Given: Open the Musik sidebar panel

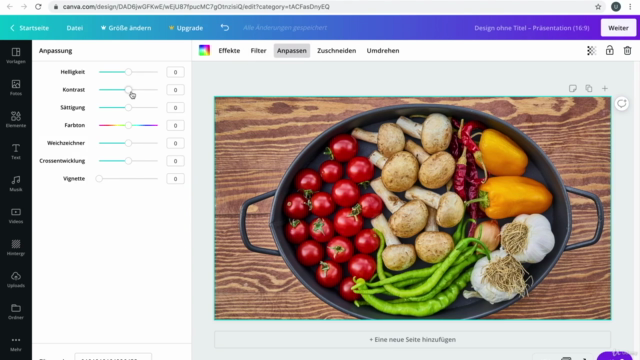Looking at the screenshot, I should coord(16,184).
